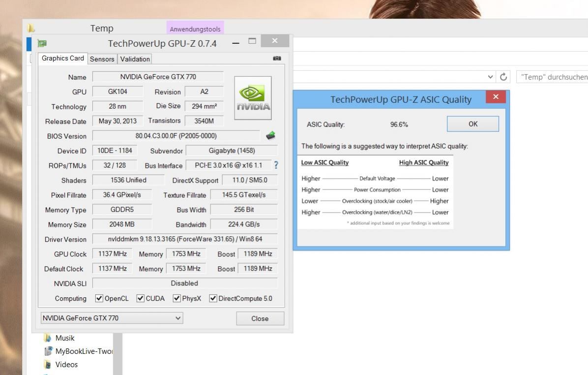Click the NVIDIA logo image
Viewport: 588px width, 375px height.
[253, 98]
